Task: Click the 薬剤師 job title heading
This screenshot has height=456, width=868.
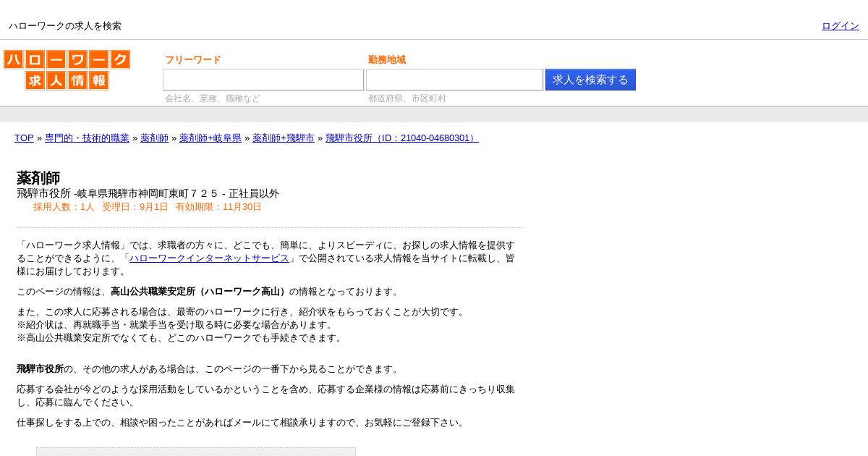Action: 38,178
